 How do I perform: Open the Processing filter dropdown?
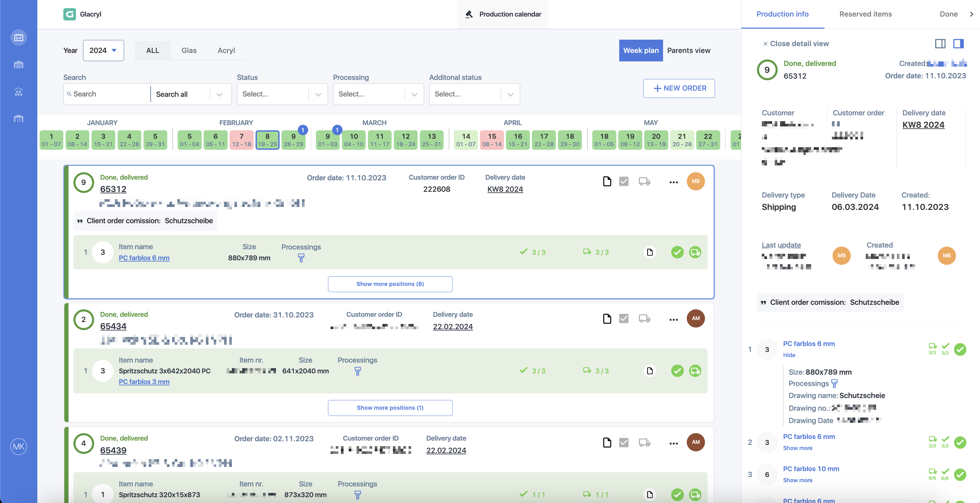click(378, 94)
